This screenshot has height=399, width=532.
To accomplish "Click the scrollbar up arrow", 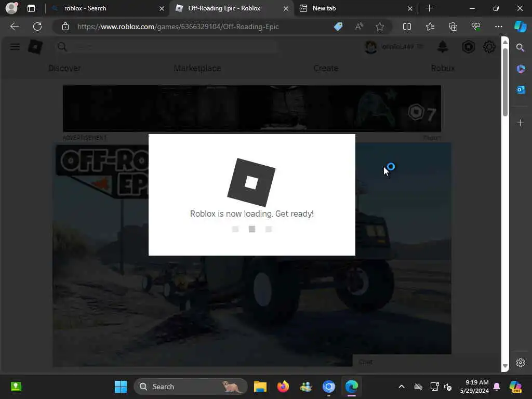I will click(x=505, y=42).
